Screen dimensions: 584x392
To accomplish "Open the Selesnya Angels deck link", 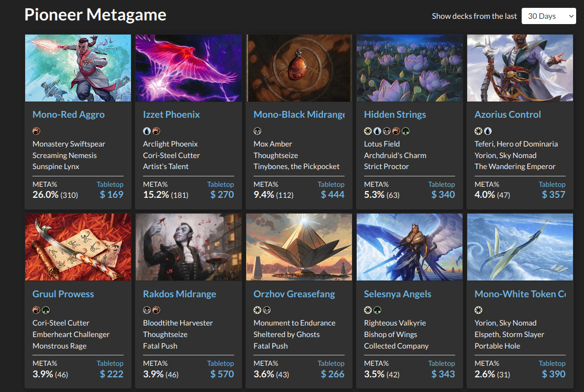I will (x=398, y=294).
